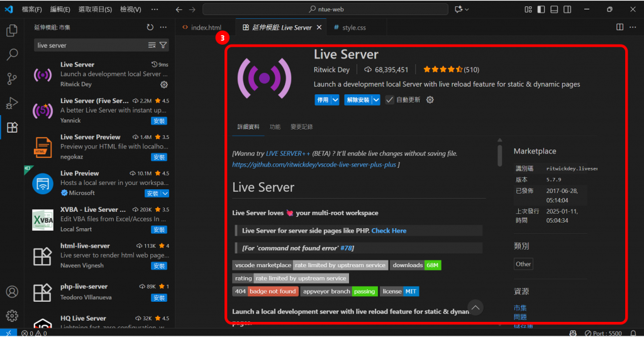This screenshot has width=644, height=337.
Task: Click the README vertical scrollbar thumb
Action: [500, 155]
